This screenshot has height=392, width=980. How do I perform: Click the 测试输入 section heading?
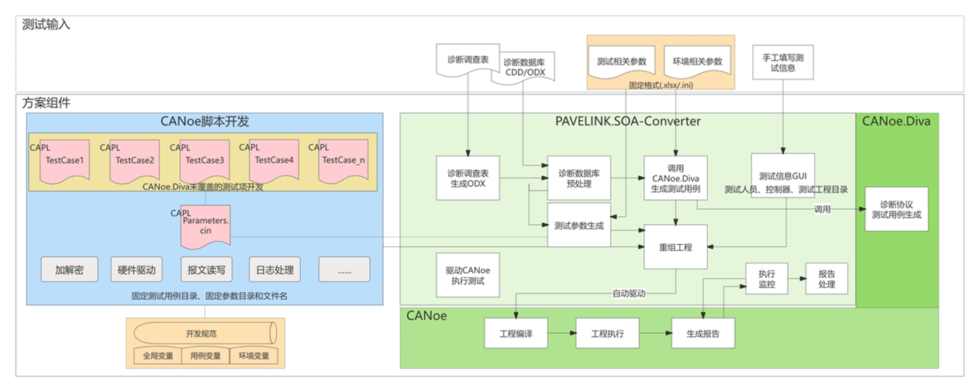click(x=47, y=25)
